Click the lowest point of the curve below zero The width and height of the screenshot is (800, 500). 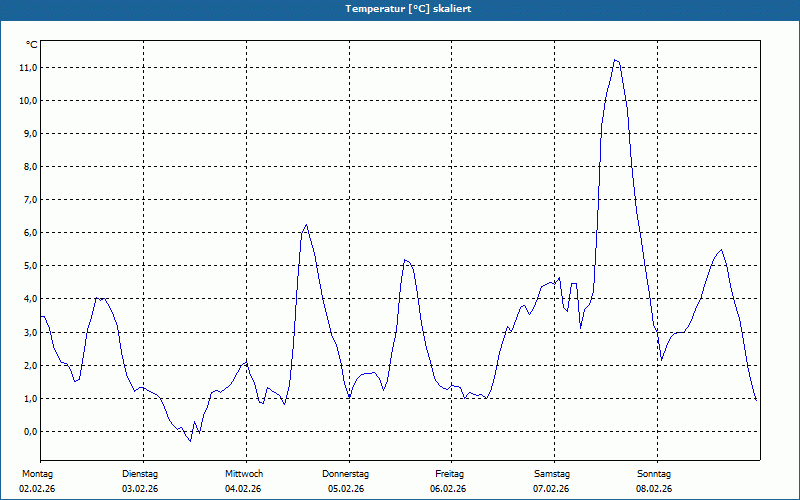[190, 441]
